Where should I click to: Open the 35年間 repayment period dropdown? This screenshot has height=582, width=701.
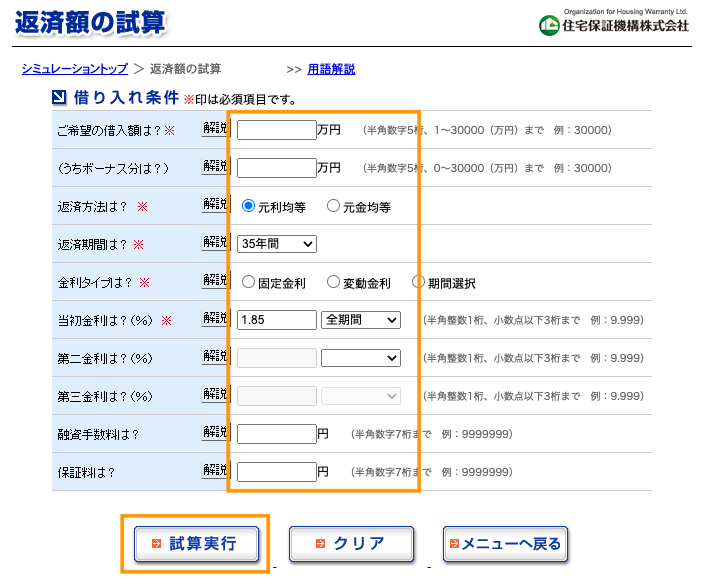point(277,244)
